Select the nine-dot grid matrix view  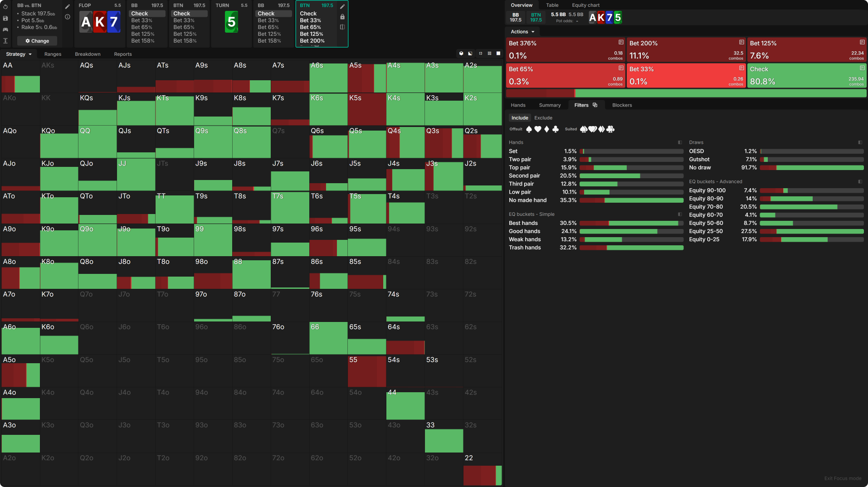[x=489, y=54]
